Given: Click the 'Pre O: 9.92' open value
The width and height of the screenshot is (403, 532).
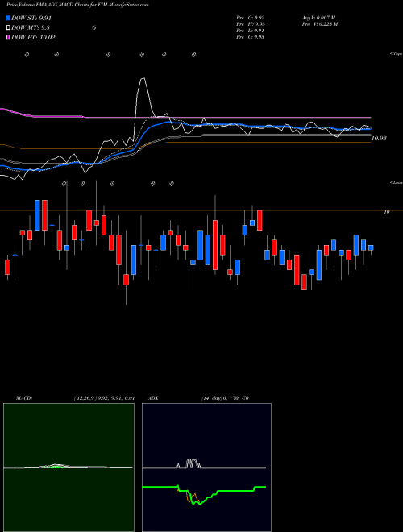Looking at the screenshot, I should (x=251, y=17).
